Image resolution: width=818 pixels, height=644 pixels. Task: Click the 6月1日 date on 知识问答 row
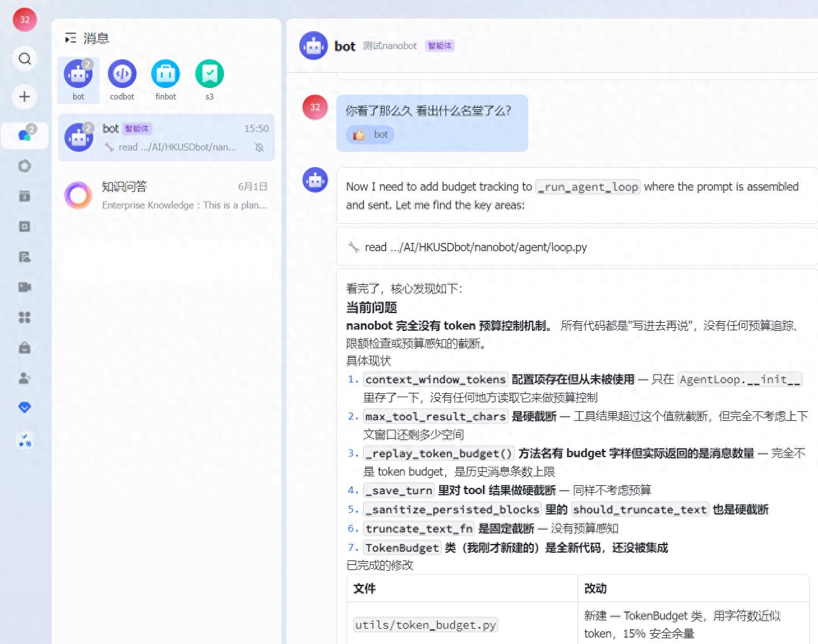[253, 187]
